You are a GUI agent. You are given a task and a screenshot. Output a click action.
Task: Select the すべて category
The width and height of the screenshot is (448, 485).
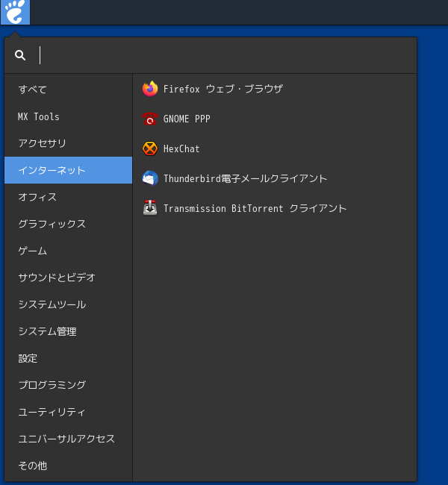pyautogui.click(x=69, y=90)
